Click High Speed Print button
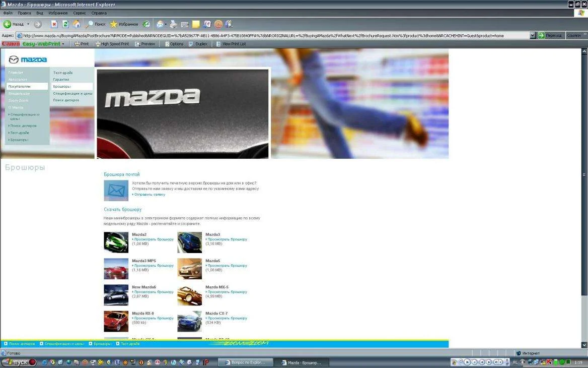 coord(112,44)
